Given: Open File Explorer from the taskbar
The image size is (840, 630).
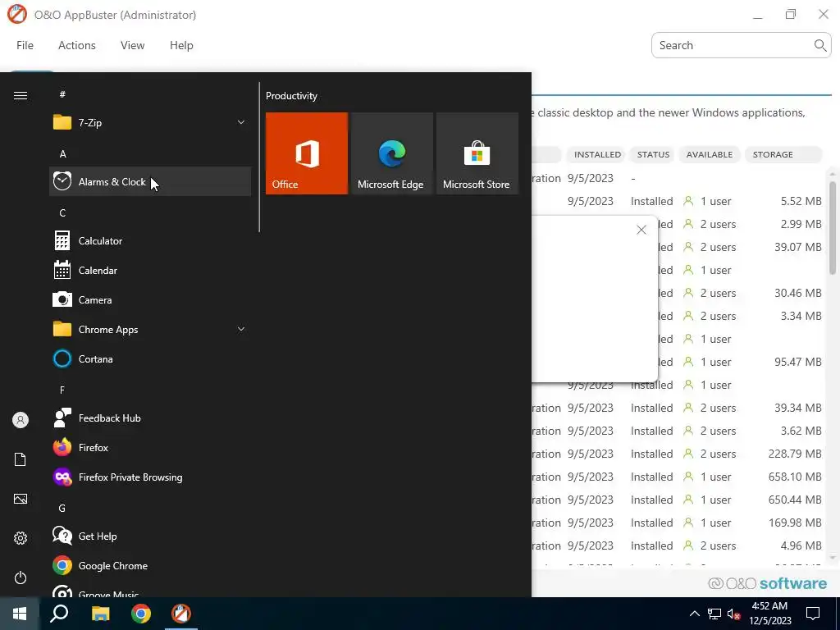Looking at the screenshot, I should coord(100,614).
